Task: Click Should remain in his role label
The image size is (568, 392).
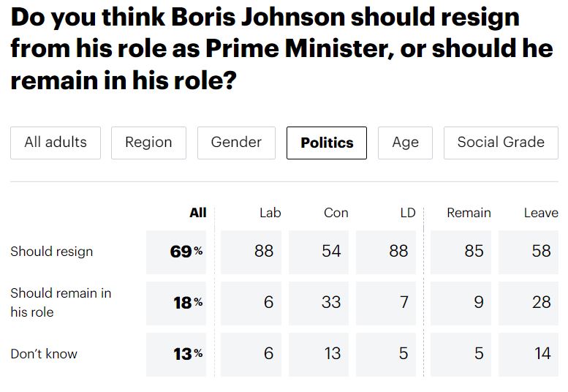Action: click(60, 302)
